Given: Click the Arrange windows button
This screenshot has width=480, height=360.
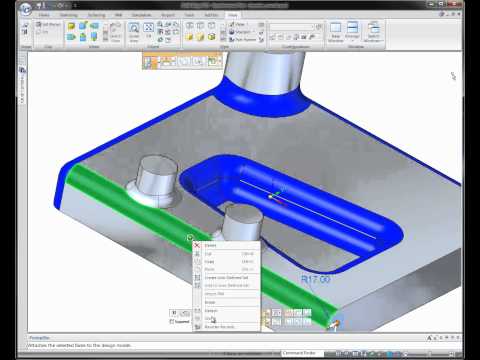Looking at the screenshot, I should tap(352, 32).
